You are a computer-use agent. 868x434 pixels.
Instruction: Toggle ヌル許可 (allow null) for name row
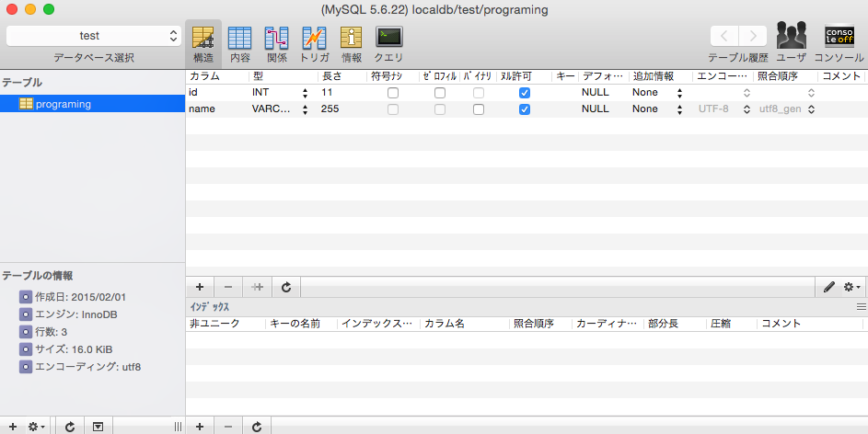coord(525,109)
